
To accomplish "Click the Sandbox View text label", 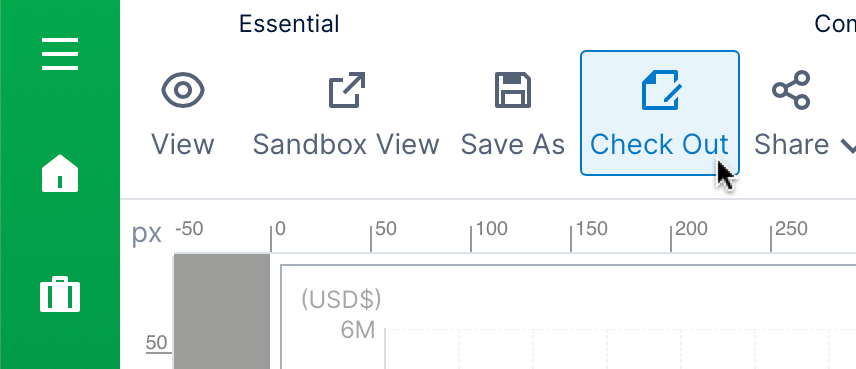I will pos(346,145).
